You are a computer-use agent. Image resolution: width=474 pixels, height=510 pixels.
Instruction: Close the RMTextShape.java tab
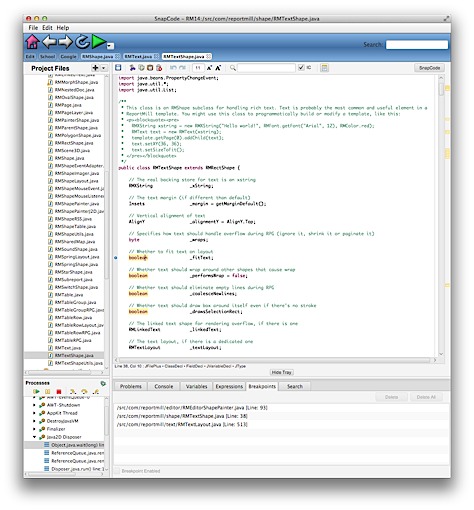[x=208, y=57]
